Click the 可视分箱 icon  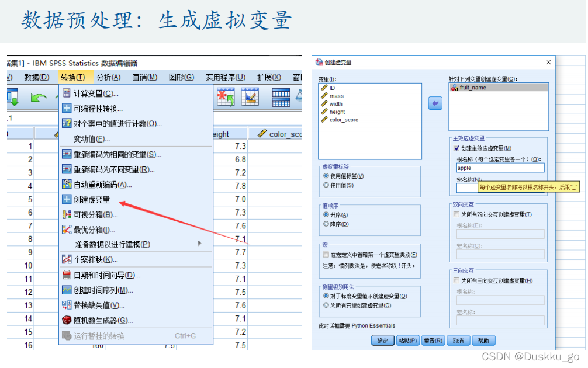pyautogui.click(x=67, y=215)
